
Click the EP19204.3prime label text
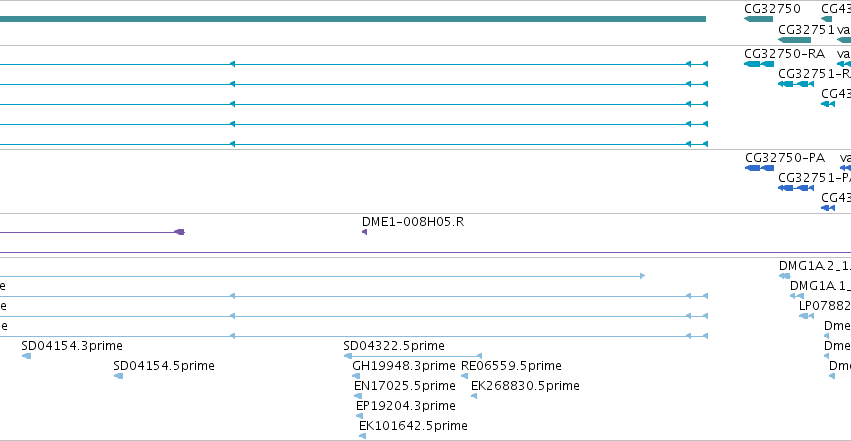point(406,406)
